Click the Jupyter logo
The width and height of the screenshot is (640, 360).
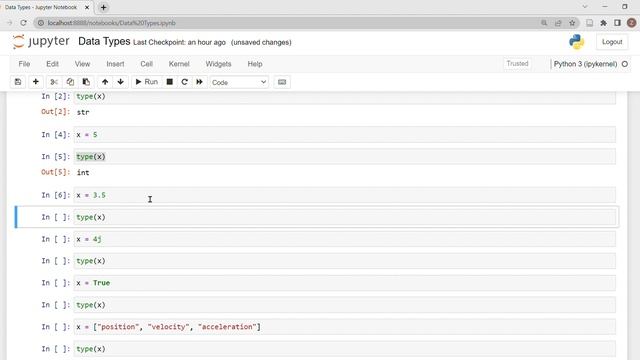click(x=41, y=41)
